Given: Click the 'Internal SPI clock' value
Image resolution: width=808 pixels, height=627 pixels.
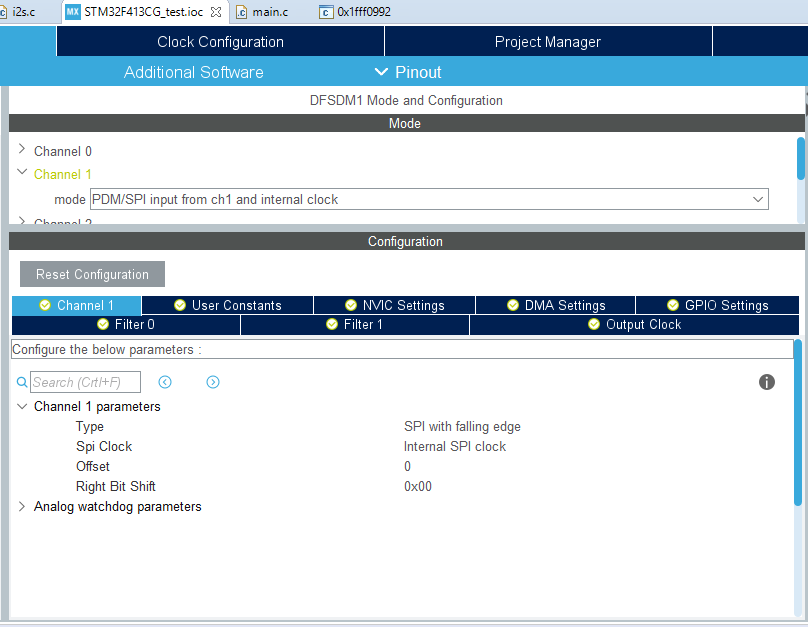Looking at the screenshot, I should pyautogui.click(x=455, y=447).
